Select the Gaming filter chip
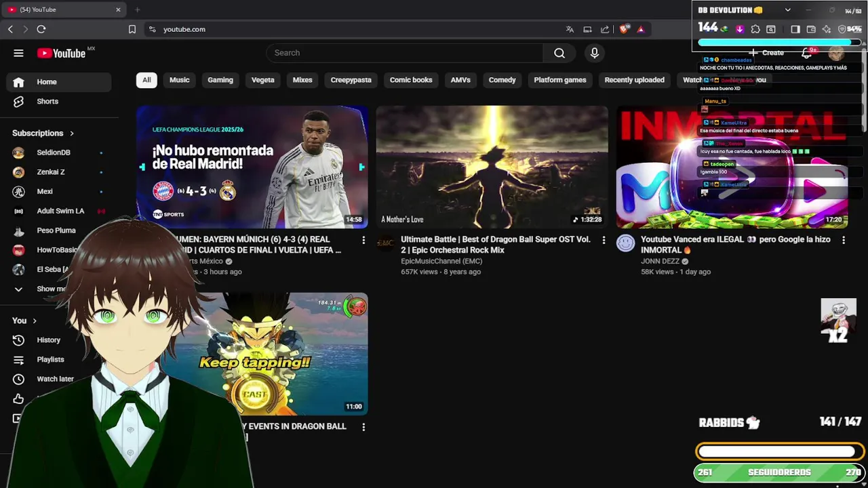 click(220, 80)
